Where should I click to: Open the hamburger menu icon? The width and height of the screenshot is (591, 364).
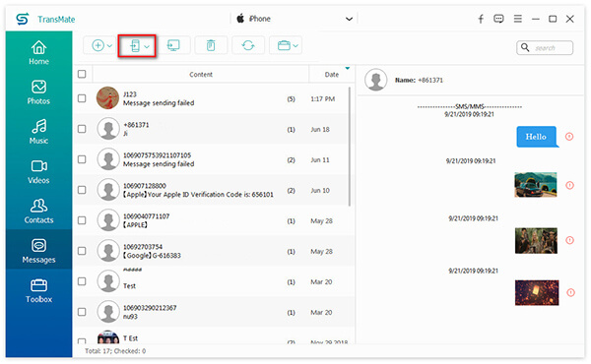pyautogui.click(x=518, y=19)
